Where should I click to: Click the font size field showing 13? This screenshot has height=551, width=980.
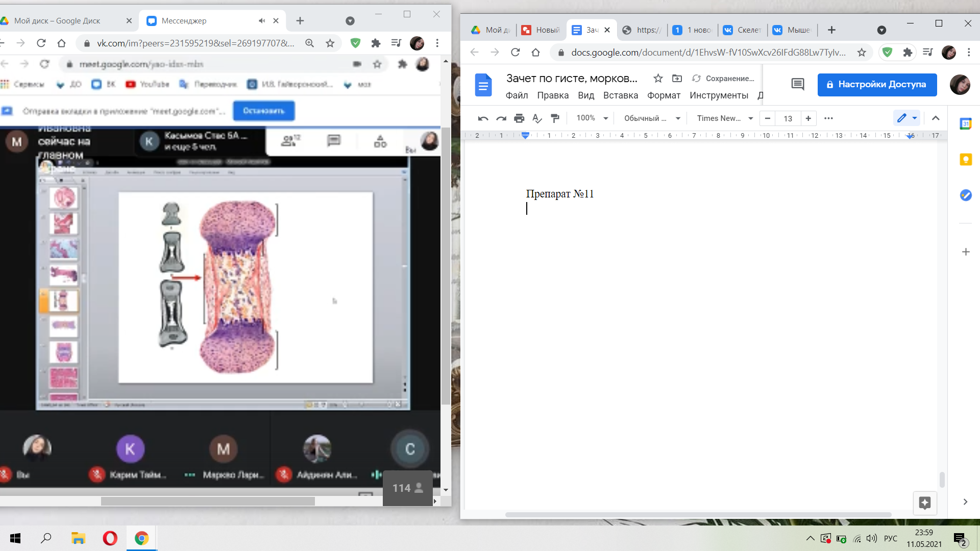(788, 118)
